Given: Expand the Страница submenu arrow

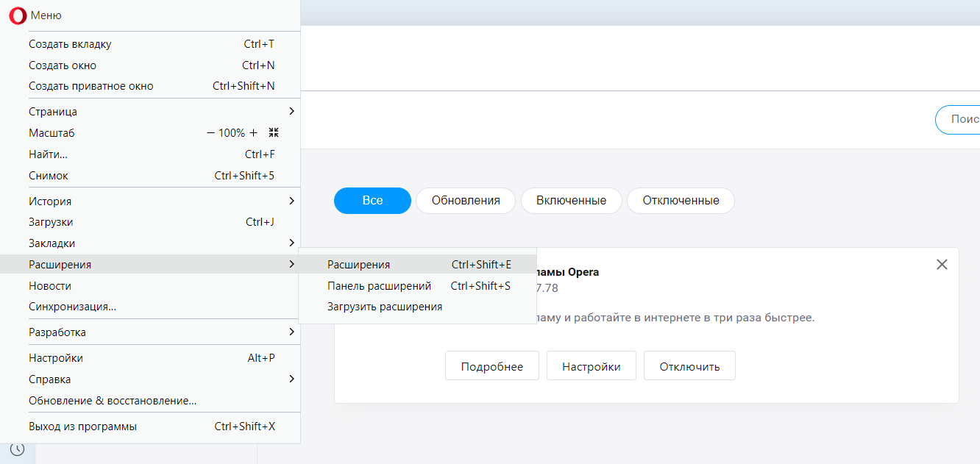Looking at the screenshot, I should 292,112.
